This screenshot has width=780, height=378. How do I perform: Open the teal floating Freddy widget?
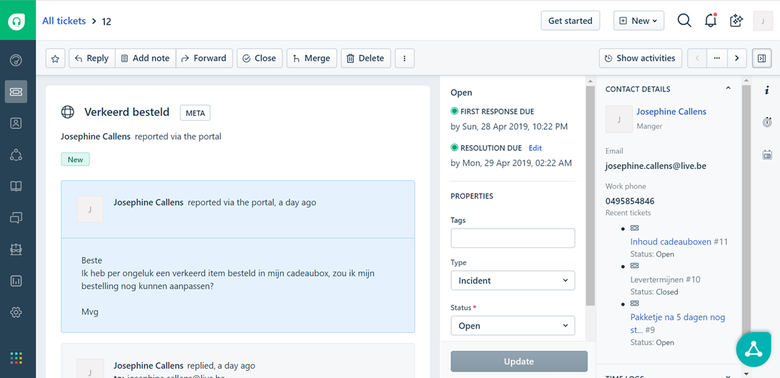(x=753, y=350)
